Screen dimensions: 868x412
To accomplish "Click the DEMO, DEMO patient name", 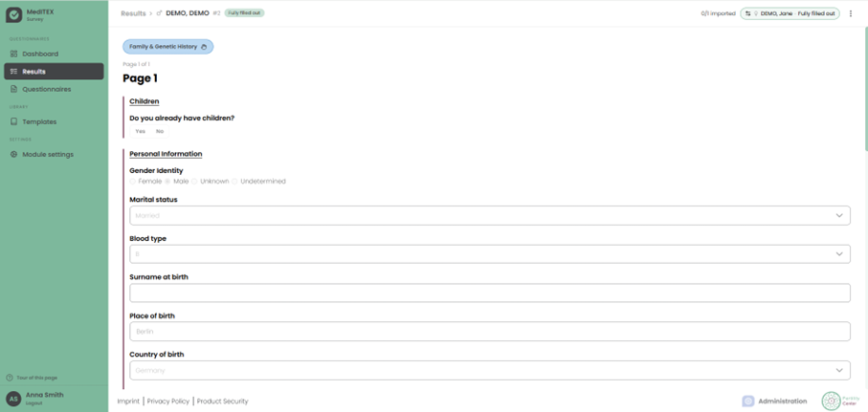I will pos(188,13).
